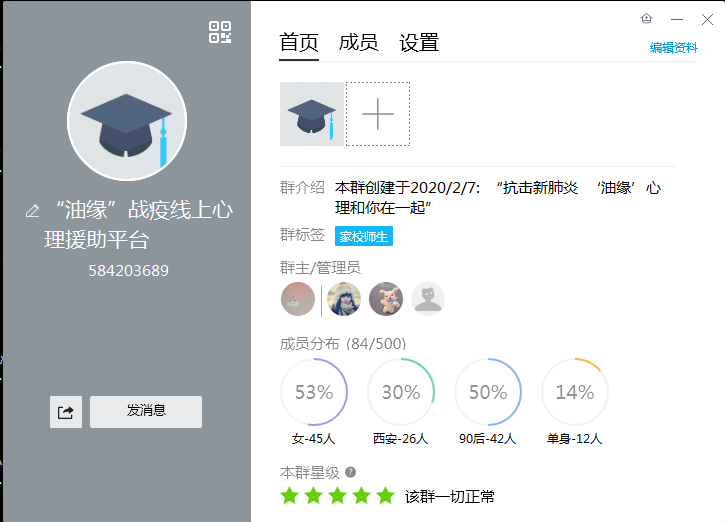The width and height of the screenshot is (725, 522).
Task: Open the window skin menu icon in title bar
Action: coord(646,19)
